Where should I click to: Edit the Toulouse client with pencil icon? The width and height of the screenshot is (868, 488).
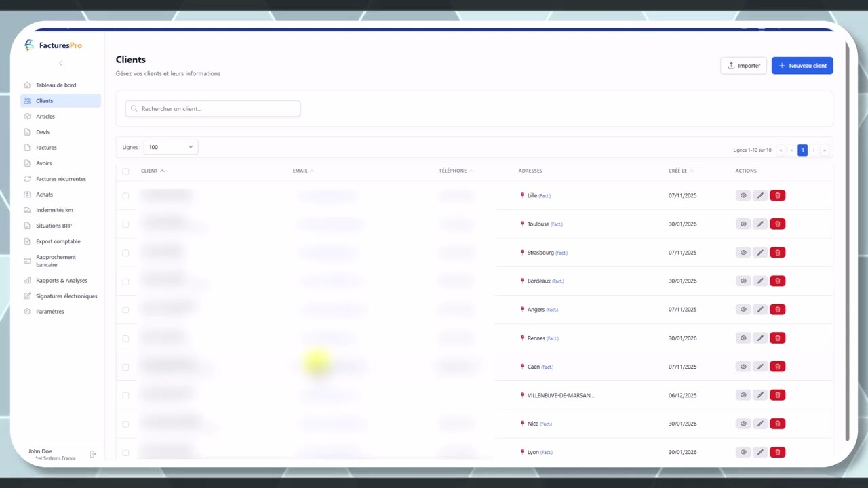coord(760,224)
